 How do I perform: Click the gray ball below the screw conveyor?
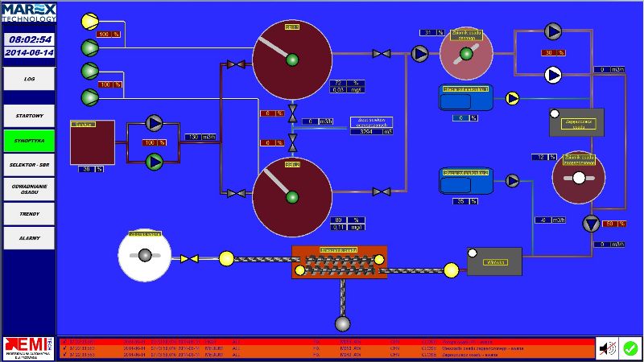tap(343, 323)
